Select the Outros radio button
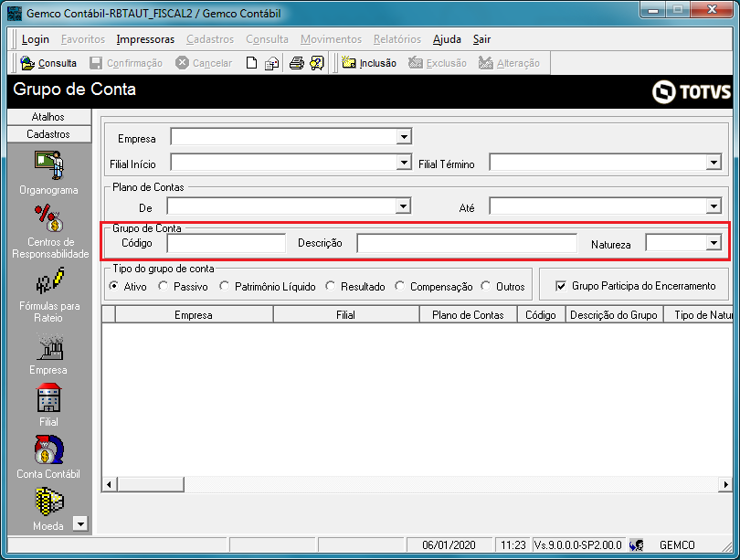 pos(486,286)
